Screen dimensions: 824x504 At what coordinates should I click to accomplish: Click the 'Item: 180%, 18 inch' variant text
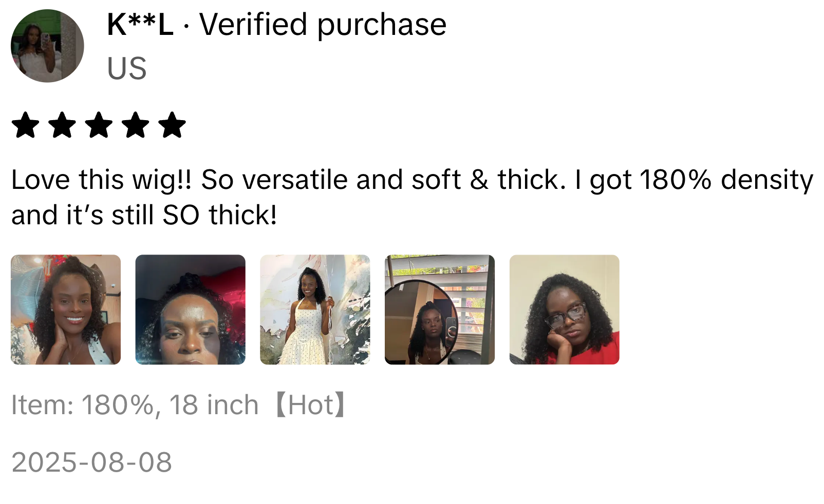tap(135, 405)
